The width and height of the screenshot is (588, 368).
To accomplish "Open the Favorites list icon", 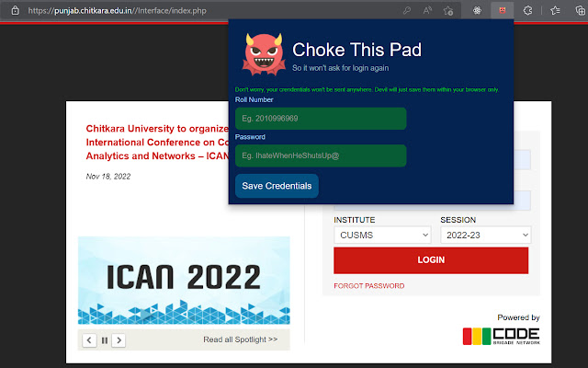I will tap(555, 10).
